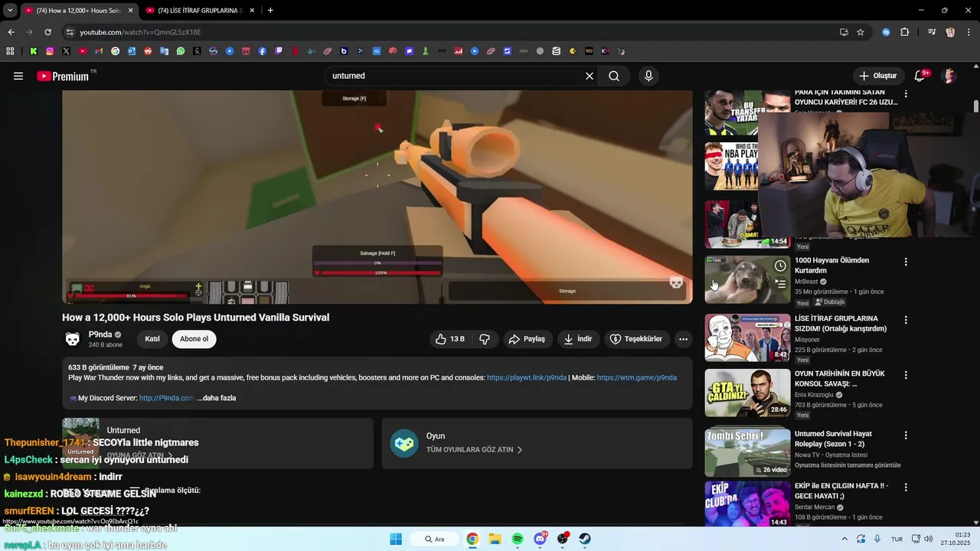Viewport: 980px width, 551px height.
Task: Click the YouTube Premium logo
Action: coord(63,76)
